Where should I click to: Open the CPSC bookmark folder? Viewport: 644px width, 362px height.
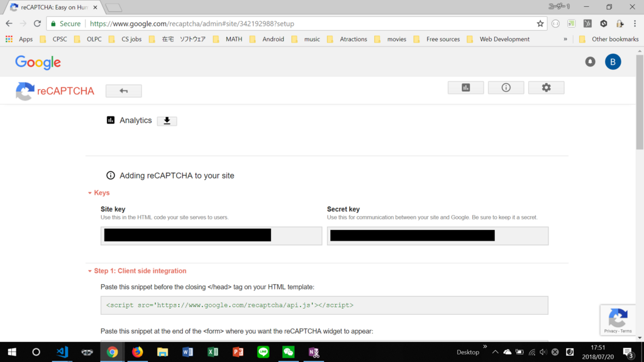point(53,39)
